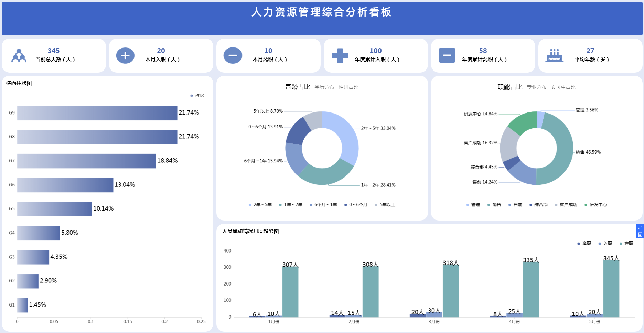Toggle the 在职 series in trend legend
644x333 pixels.
point(626,244)
